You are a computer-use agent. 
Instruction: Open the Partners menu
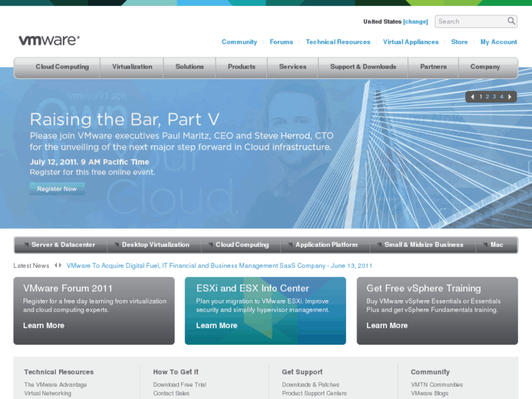click(433, 67)
